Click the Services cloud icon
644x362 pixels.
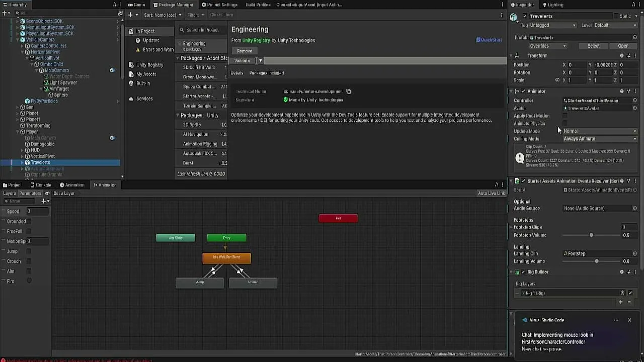coord(131,99)
